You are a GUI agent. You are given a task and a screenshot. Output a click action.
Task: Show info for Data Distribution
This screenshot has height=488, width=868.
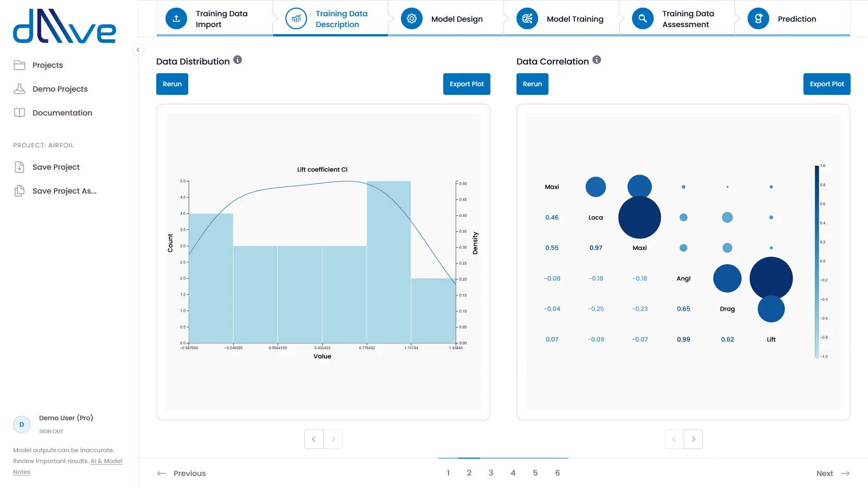click(238, 60)
